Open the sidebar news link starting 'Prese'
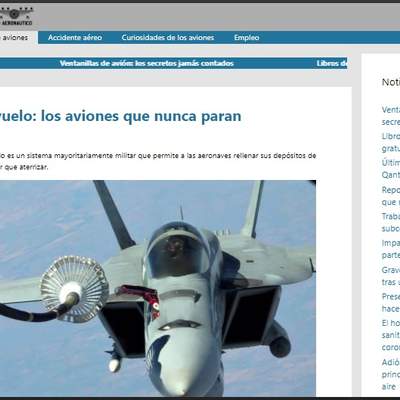 tap(391, 303)
